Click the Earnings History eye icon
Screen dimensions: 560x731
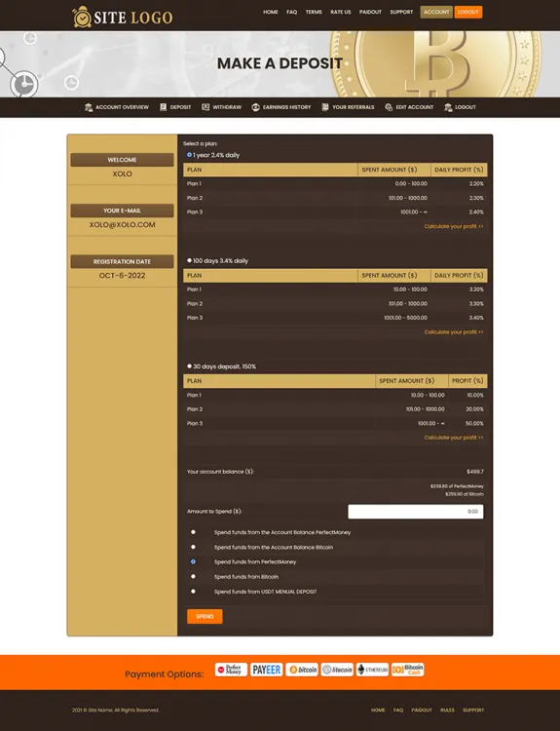(255, 107)
